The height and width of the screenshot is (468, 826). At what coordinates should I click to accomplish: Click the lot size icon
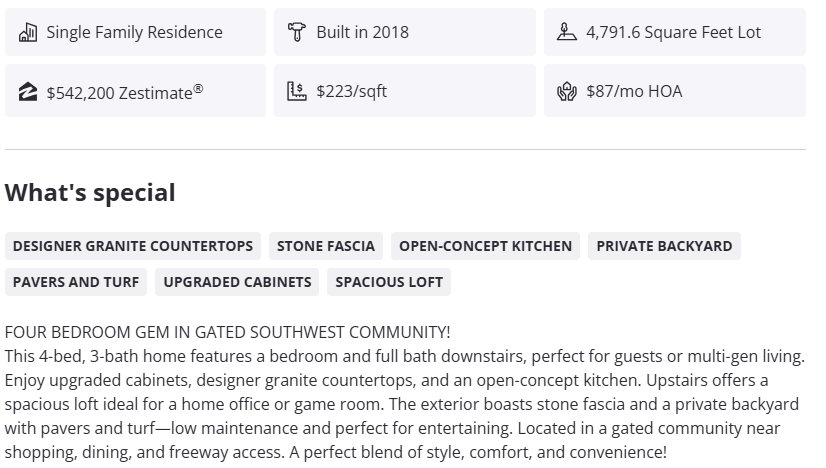pyautogui.click(x=567, y=32)
